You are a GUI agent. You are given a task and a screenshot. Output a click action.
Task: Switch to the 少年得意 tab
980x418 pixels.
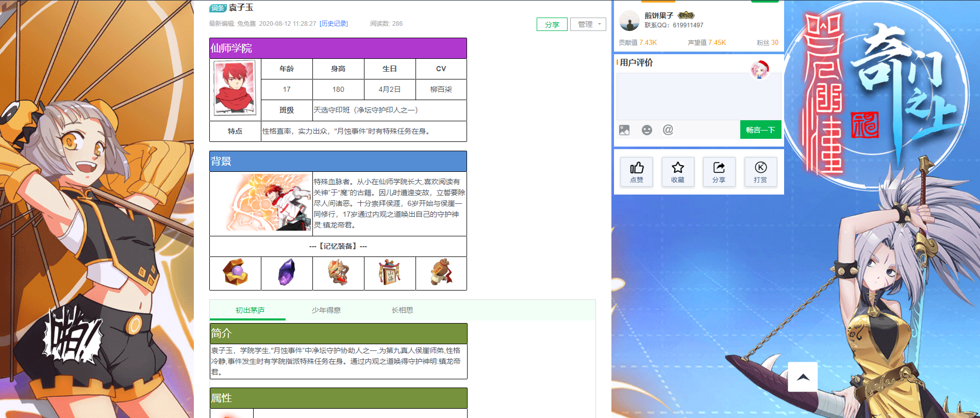[x=326, y=310]
